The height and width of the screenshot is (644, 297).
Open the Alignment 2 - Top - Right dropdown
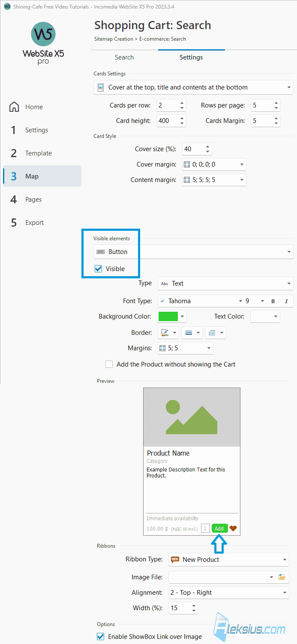tap(229, 593)
